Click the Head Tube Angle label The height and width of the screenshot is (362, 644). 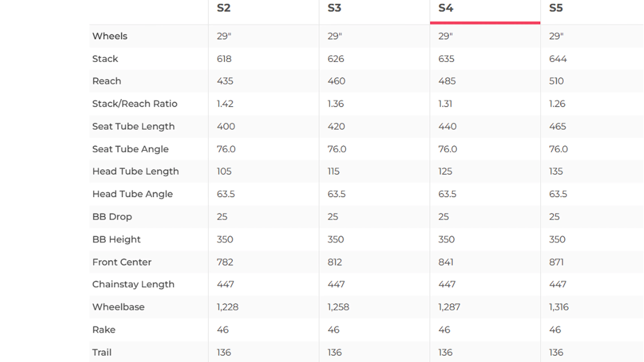click(132, 194)
